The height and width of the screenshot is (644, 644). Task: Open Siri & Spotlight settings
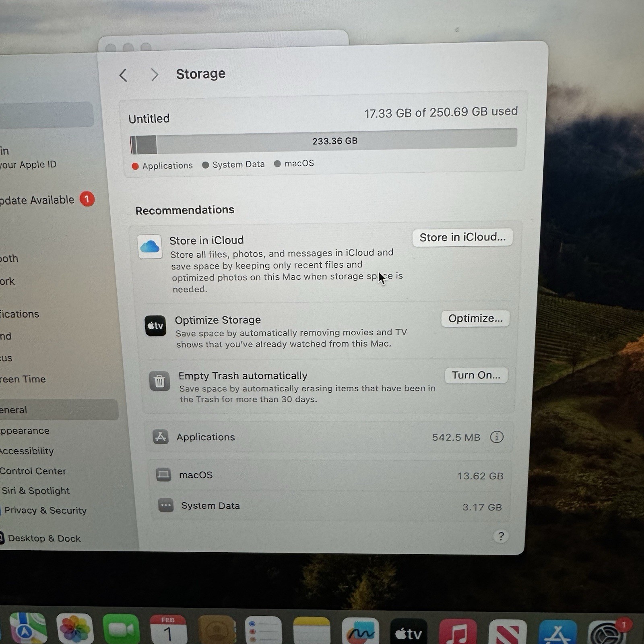pyautogui.click(x=35, y=491)
